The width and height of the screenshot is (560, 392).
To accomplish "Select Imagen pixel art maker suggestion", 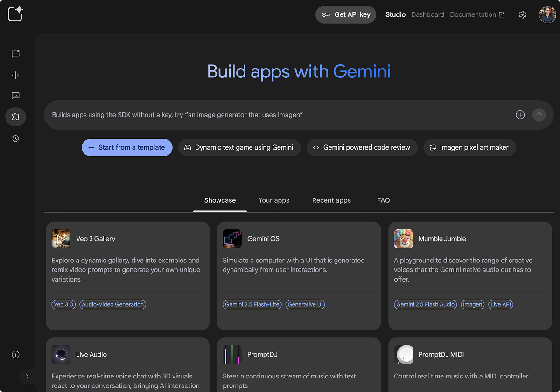I will point(469,148).
